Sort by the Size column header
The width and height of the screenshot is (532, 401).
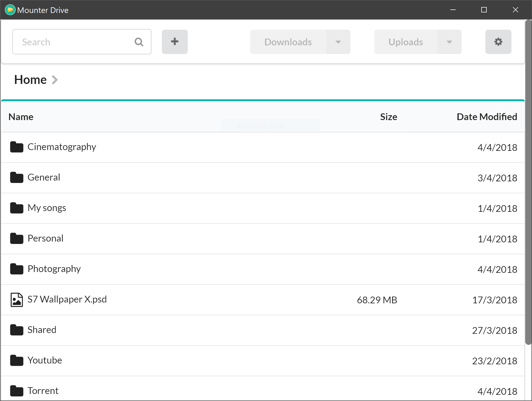pyautogui.click(x=388, y=117)
